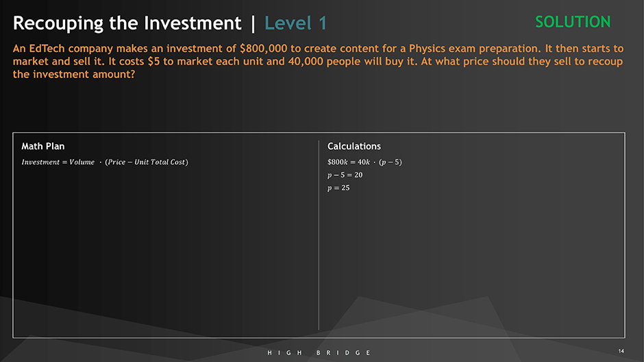Select the "p − 5 = 20" line

345,175
